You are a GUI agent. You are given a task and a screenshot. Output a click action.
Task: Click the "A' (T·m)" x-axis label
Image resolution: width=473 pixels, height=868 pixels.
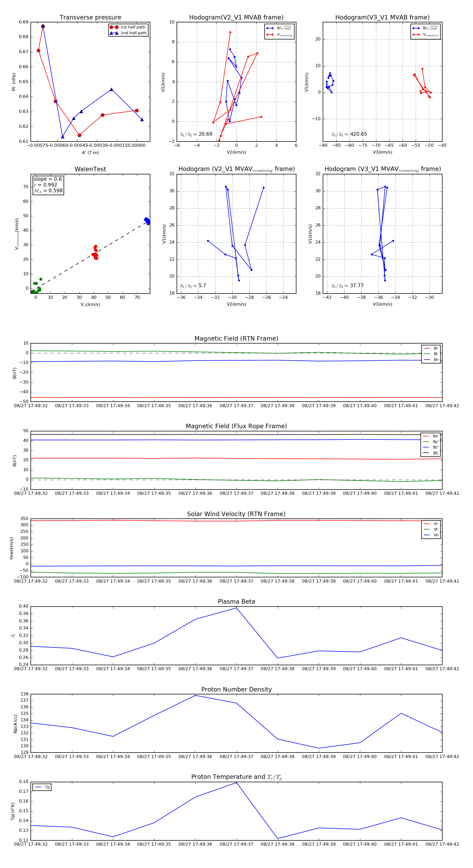90,153
